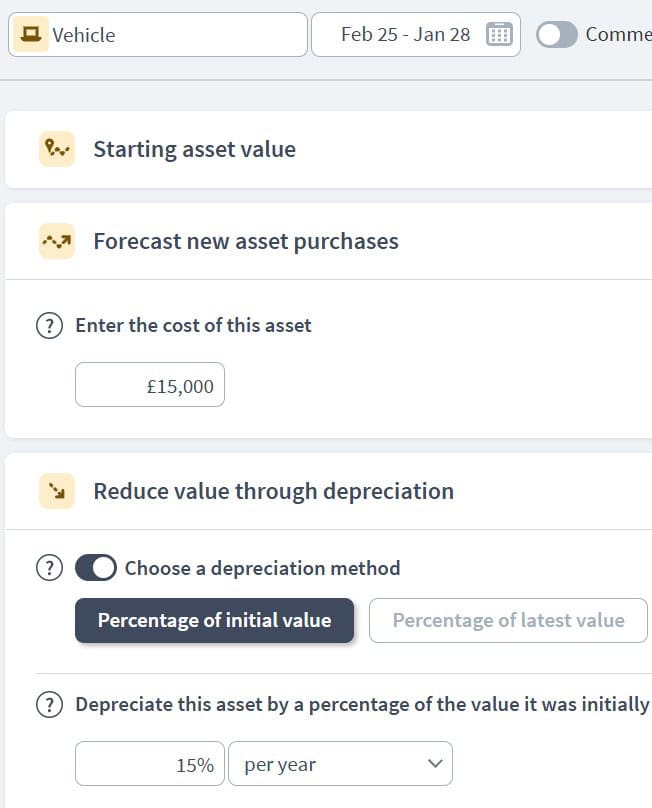Viewport: 652px width, 808px height.
Task: Select Percentage of latest value option
Action: pyautogui.click(x=508, y=620)
